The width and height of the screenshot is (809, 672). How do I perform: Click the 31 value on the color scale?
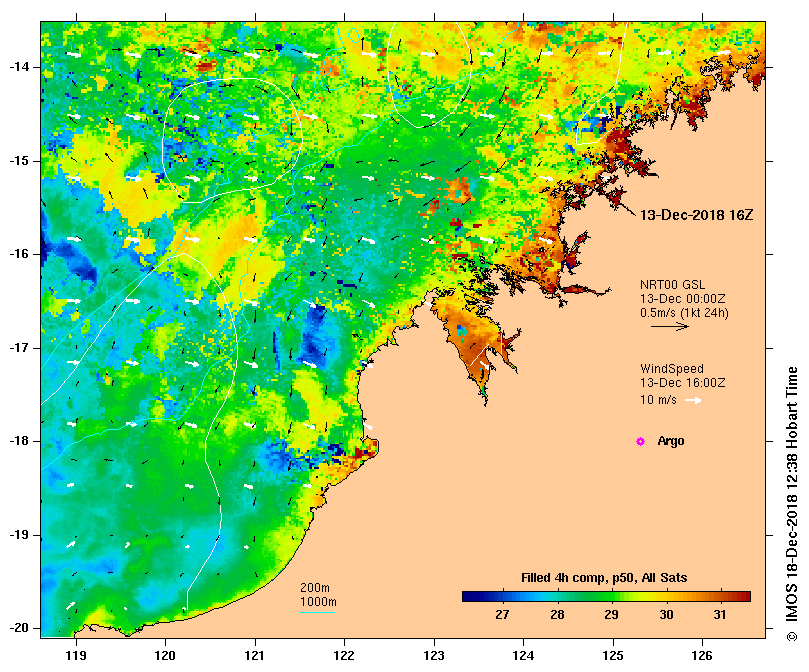(x=720, y=615)
